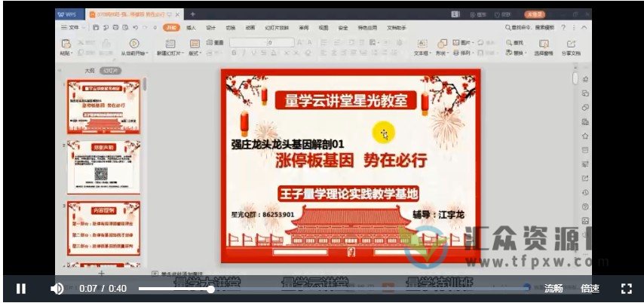Viewport: 644px width, 303px height.
Task: Click the 图片 insert picture button
Action: (x=463, y=42)
